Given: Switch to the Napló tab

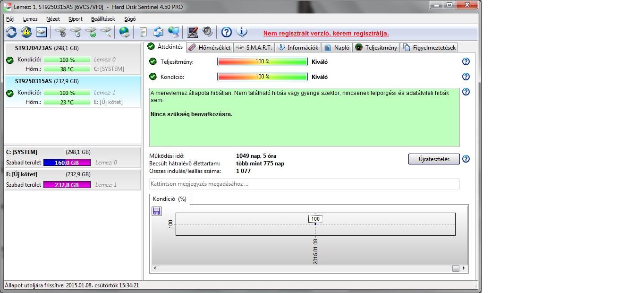Looking at the screenshot, I should click(x=337, y=47).
